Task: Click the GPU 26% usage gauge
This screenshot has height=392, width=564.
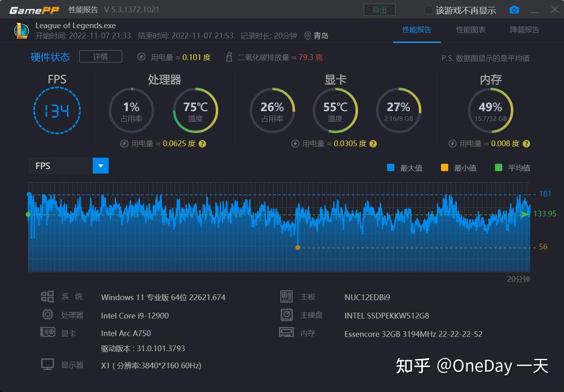Action: (272, 110)
